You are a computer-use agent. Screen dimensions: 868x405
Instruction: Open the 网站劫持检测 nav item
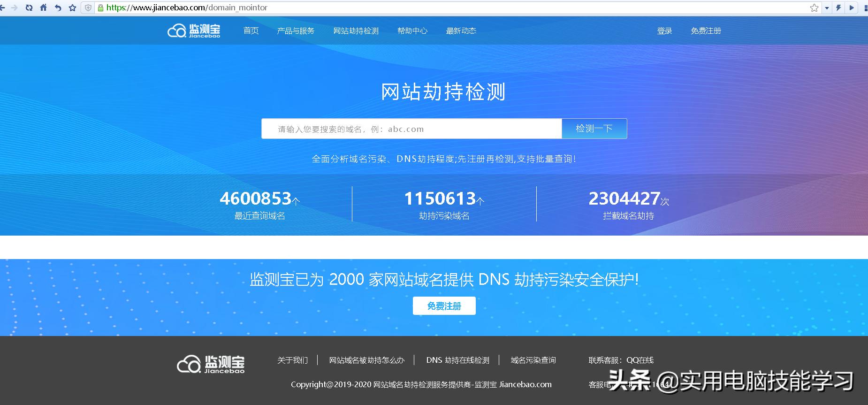coord(356,31)
